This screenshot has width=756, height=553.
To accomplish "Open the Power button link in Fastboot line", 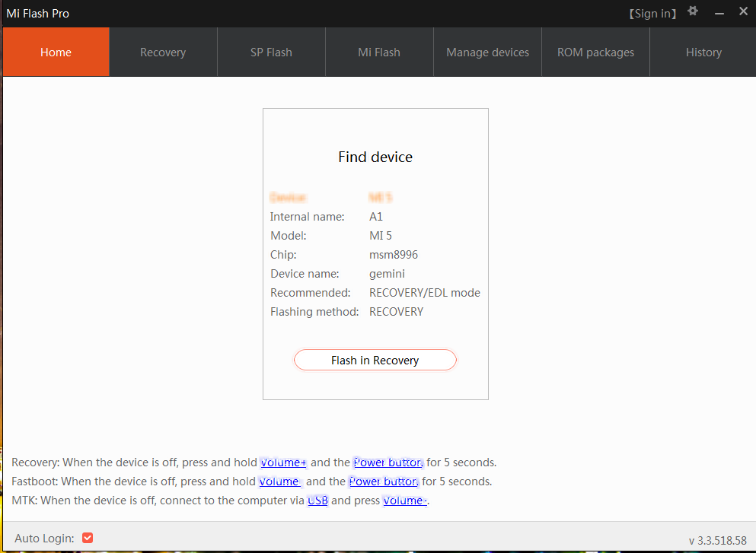I will coord(384,481).
